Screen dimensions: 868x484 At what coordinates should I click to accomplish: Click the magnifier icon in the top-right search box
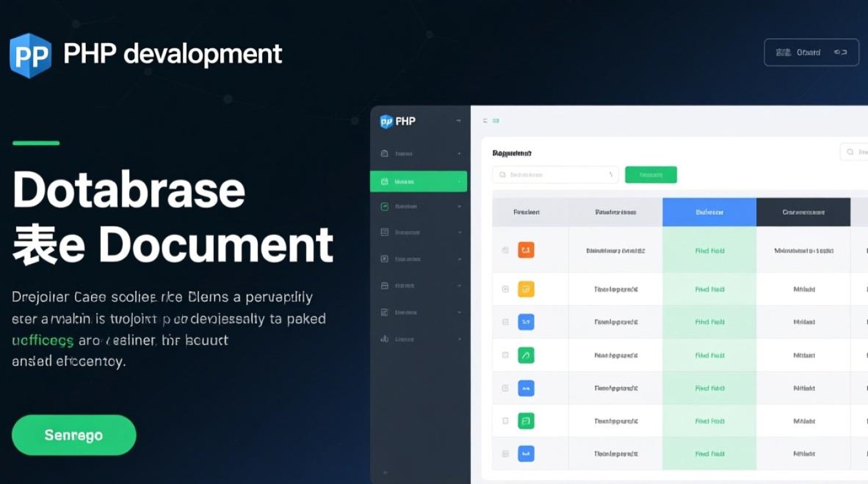pyautogui.click(x=849, y=152)
